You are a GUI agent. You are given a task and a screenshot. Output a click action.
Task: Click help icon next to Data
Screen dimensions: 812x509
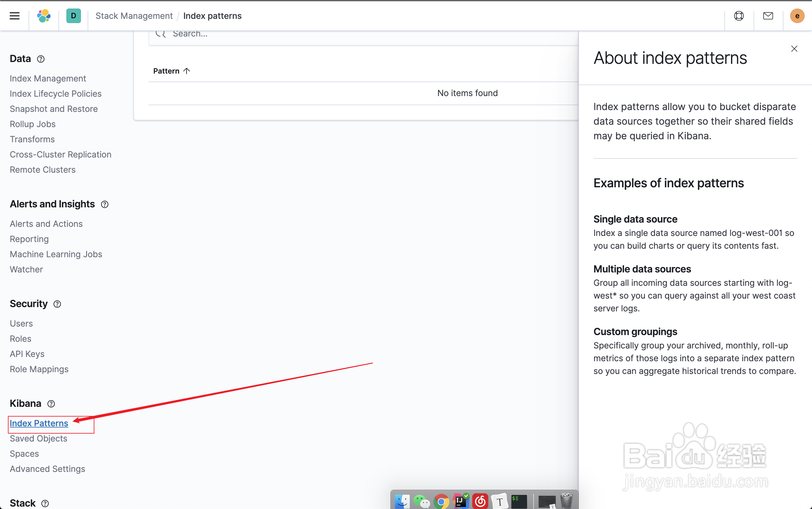tap(41, 59)
